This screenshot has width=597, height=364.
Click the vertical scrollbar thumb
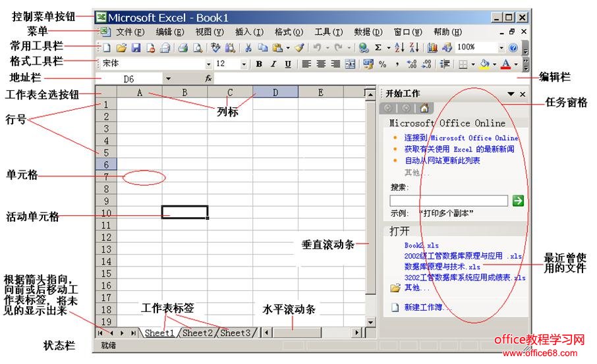pos(370,197)
